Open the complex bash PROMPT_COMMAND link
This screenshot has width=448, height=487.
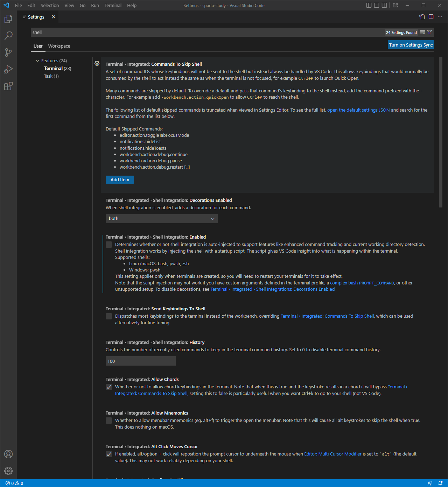click(x=362, y=283)
